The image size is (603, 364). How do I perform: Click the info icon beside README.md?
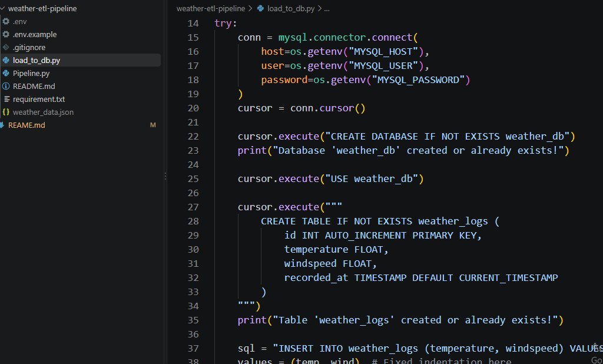(6, 86)
